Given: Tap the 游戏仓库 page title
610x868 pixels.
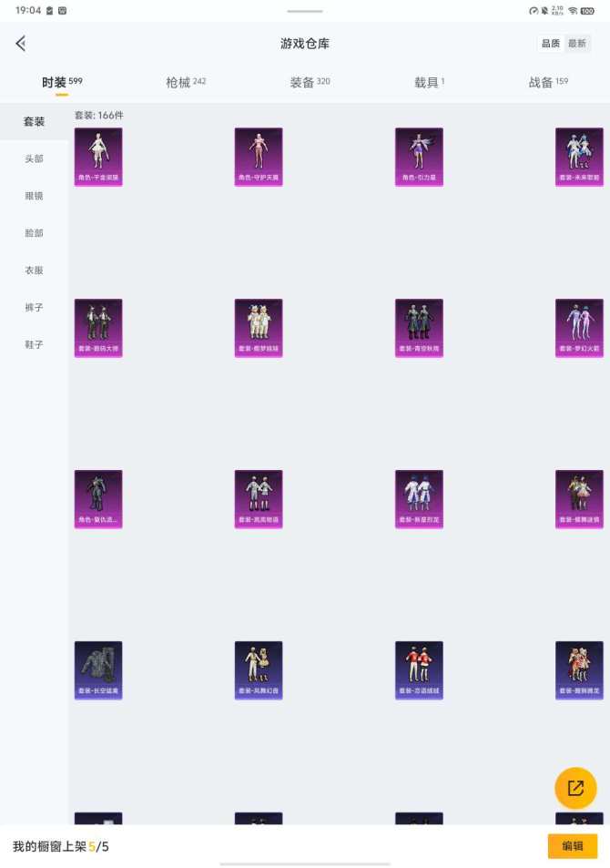Looking at the screenshot, I should (x=304, y=43).
